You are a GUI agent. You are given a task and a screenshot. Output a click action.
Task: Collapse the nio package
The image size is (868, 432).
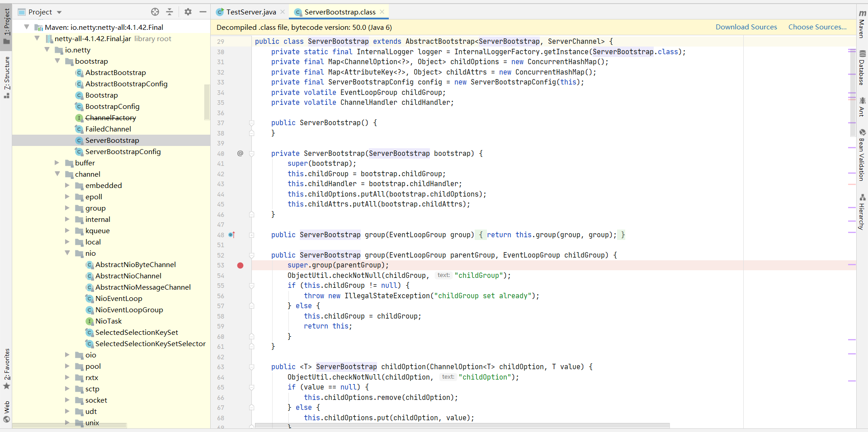point(67,253)
